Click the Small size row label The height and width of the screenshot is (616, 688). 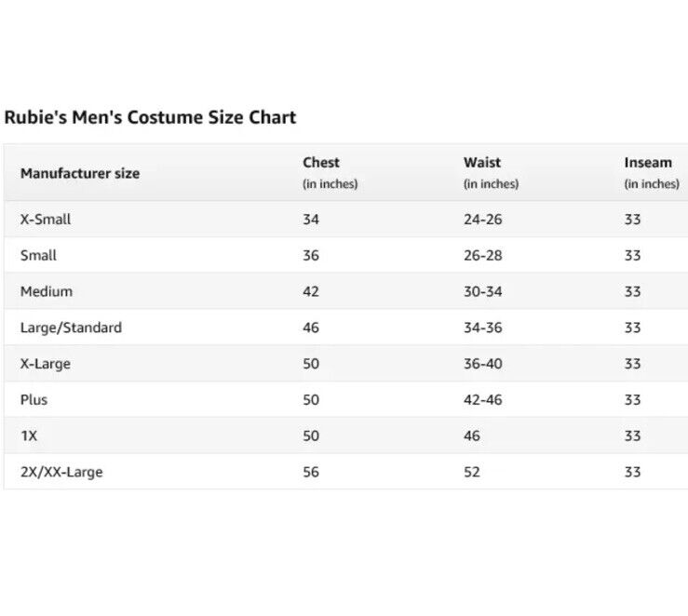pyautogui.click(x=38, y=256)
